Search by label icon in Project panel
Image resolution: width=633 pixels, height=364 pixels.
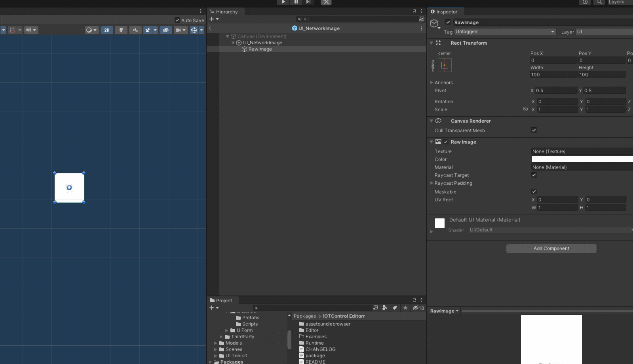(x=395, y=308)
